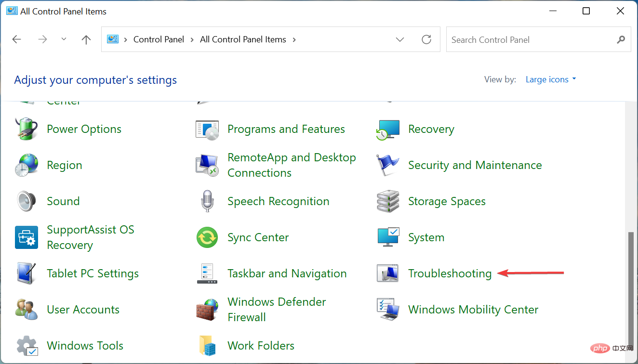Click the System monitor icon

pyautogui.click(x=388, y=237)
